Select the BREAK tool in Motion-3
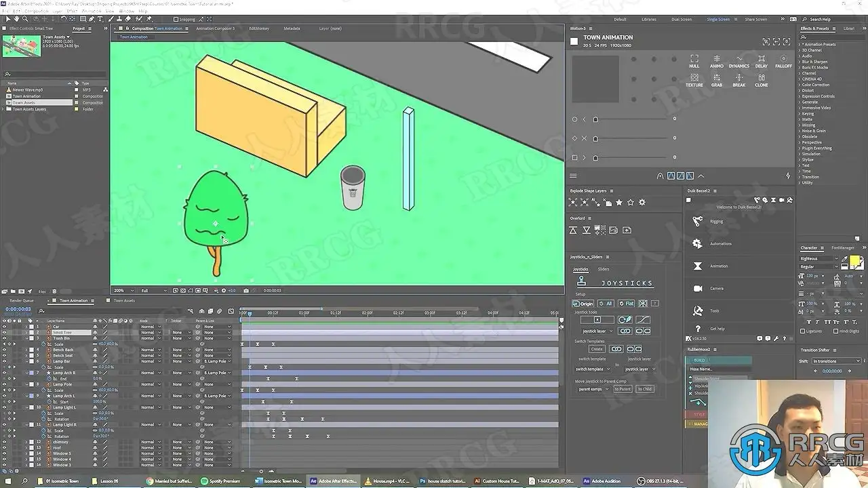This screenshot has height=488, width=868. (x=738, y=80)
